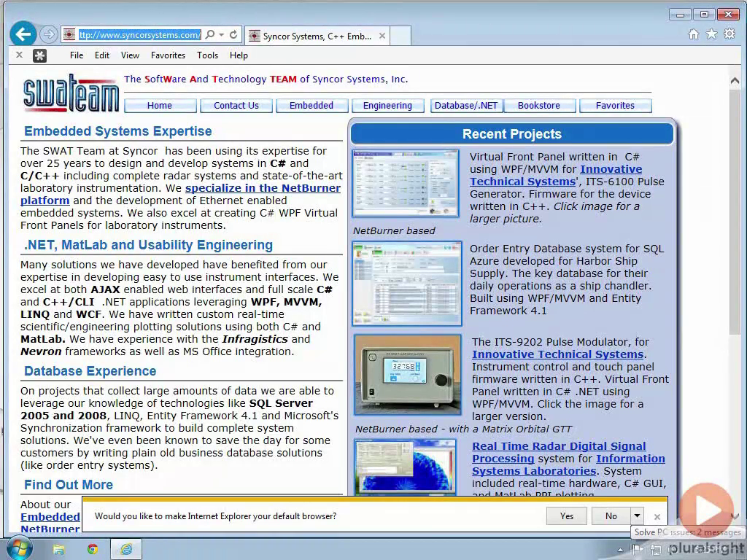Click the URL address field
The width and height of the screenshot is (747, 560).
(x=139, y=35)
